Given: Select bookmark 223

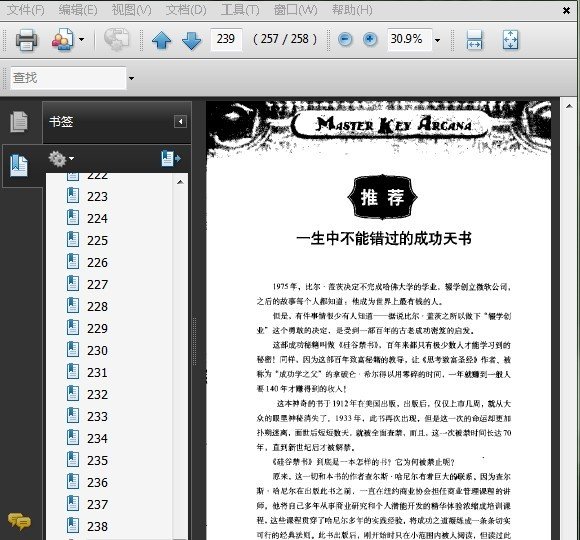Looking at the screenshot, I should click(98, 196).
